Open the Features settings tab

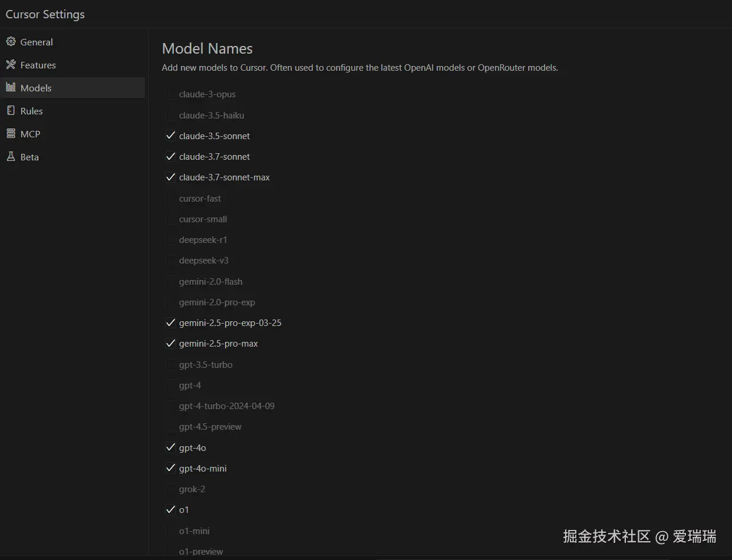click(38, 65)
